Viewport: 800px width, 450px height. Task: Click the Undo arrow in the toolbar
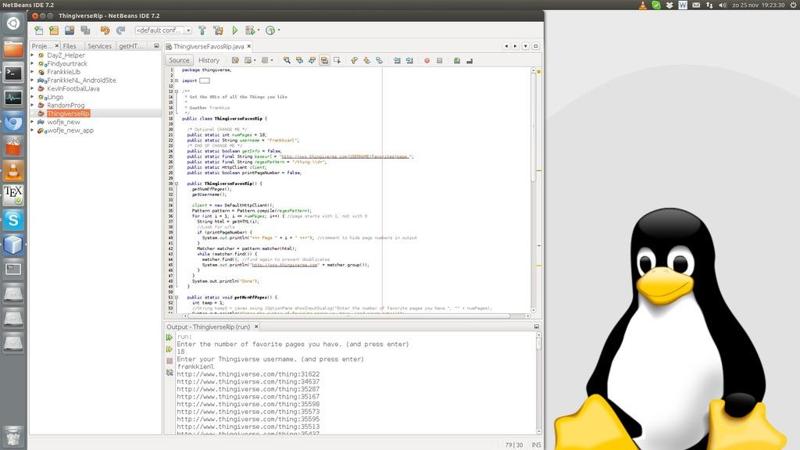[105, 30]
